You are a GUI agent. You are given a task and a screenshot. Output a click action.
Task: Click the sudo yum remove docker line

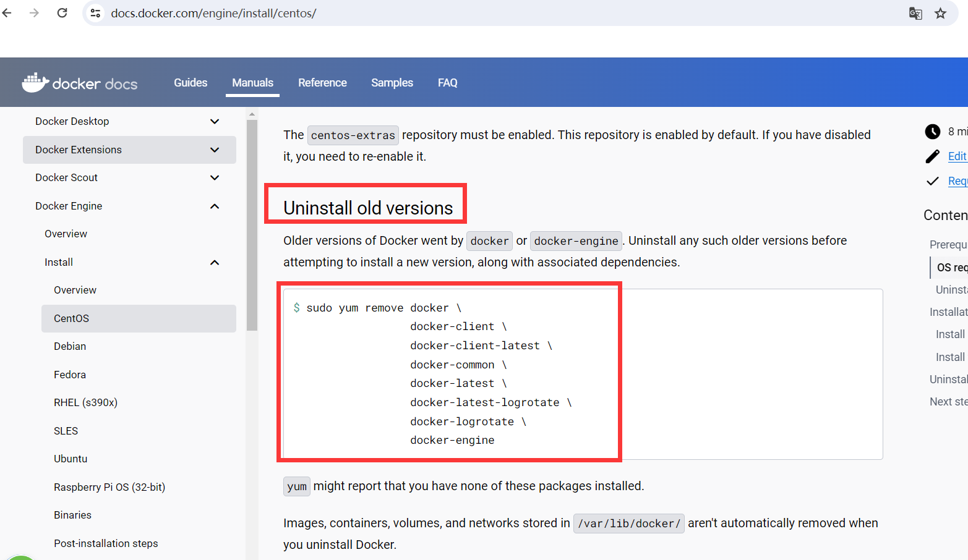377,308
